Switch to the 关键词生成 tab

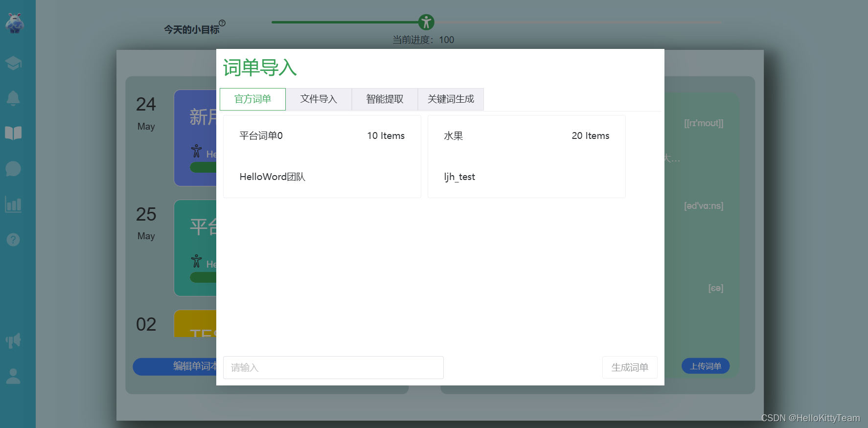tap(451, 99)
